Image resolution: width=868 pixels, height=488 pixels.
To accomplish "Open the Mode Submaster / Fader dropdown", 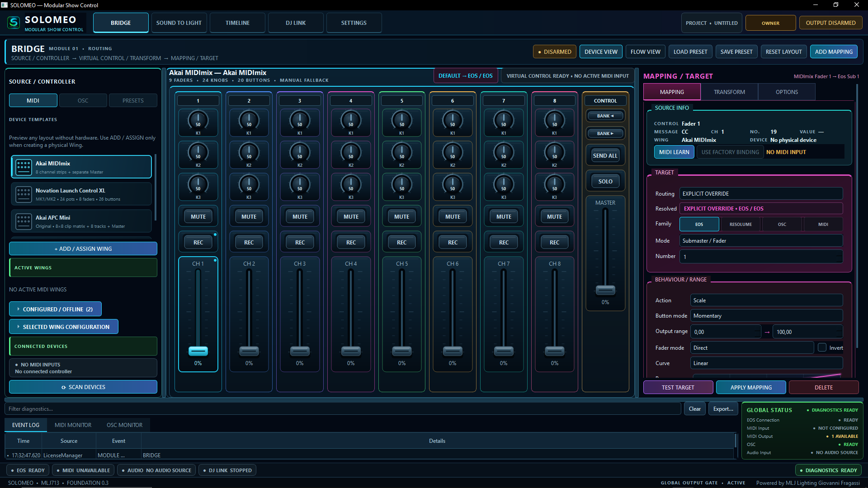I will coord(761,241).
